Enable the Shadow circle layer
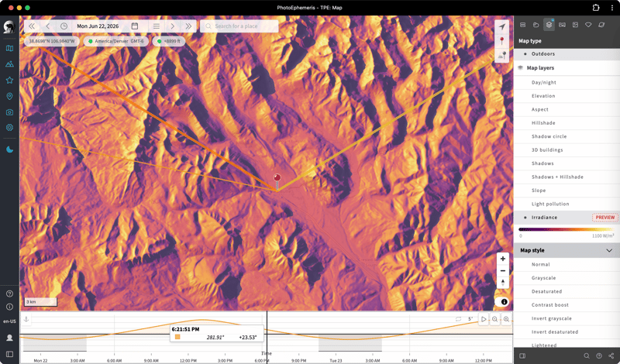 tap(567, 136)
